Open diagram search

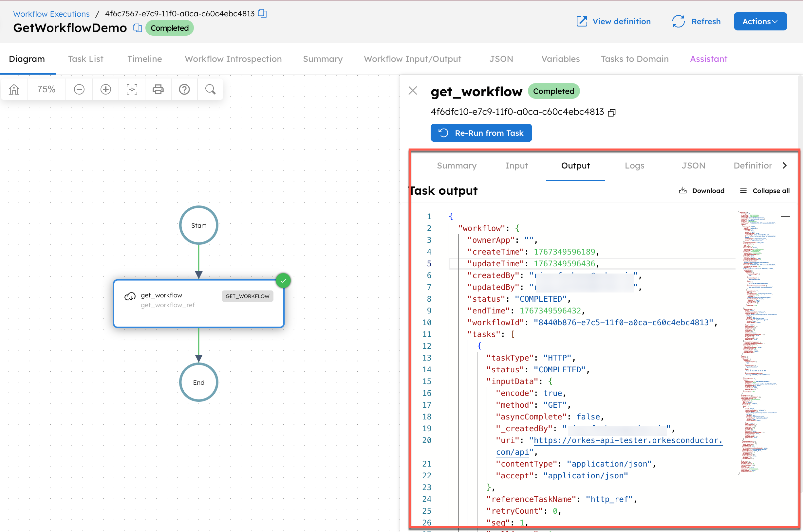210,89
